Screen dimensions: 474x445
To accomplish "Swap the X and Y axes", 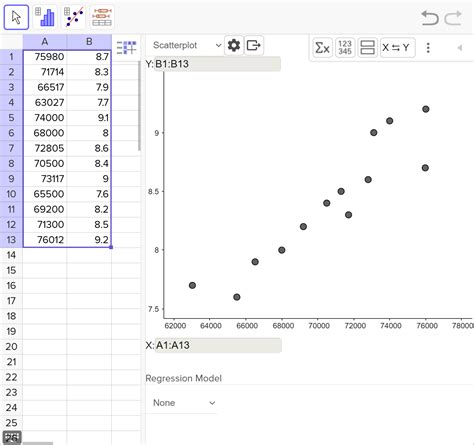I will [397, 48].
